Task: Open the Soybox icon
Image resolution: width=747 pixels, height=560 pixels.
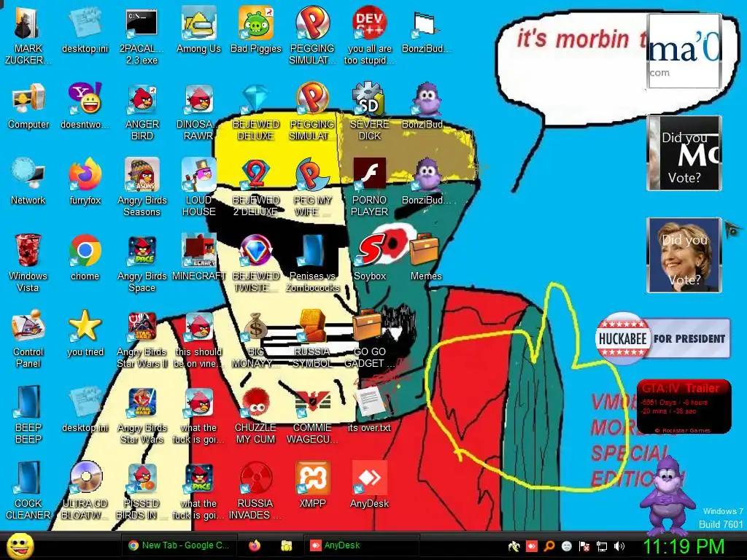Action: coord(370,257)
